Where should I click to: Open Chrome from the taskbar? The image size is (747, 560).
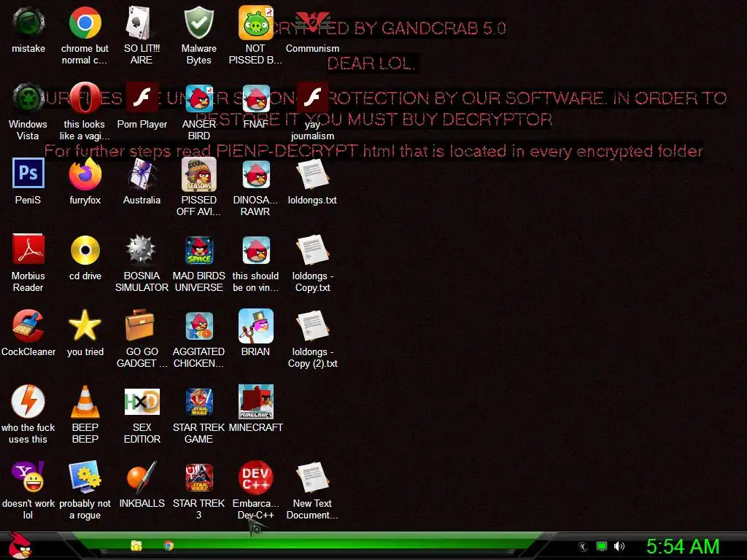[x=169, y=545]
